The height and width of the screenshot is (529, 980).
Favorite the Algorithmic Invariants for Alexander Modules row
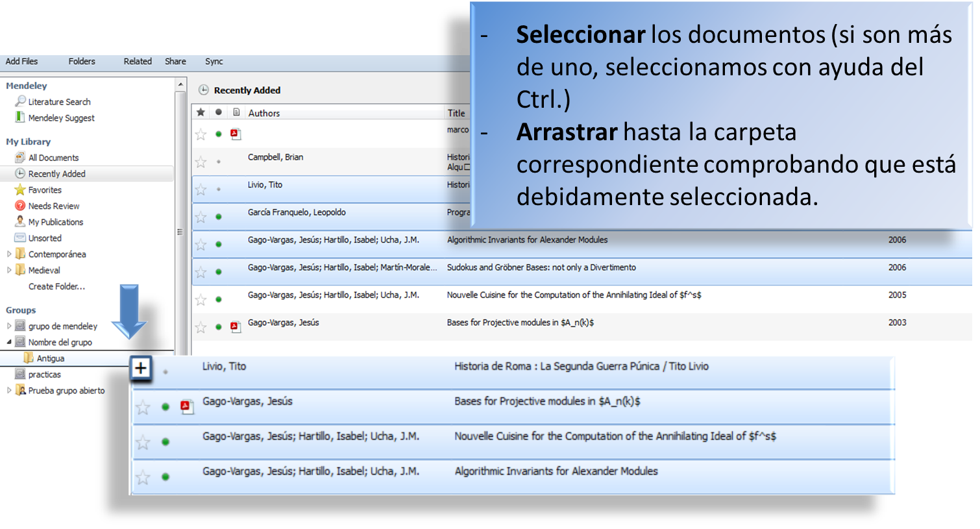point(201,245)
